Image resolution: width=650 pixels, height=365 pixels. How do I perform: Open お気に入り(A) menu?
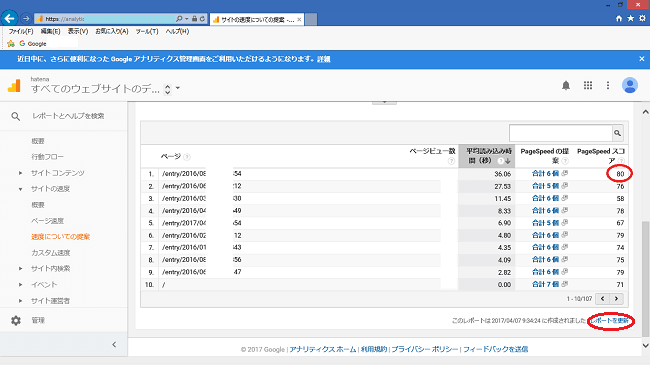tap(112, 32)
